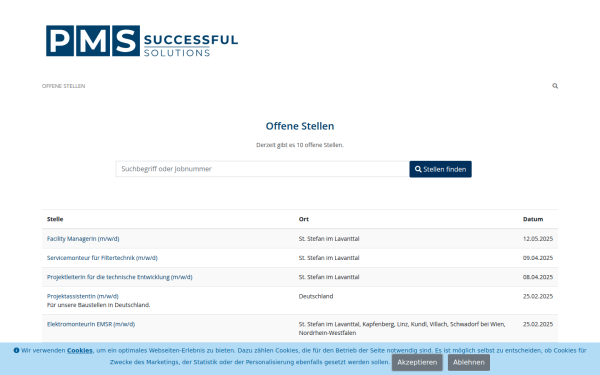This screenshot has width=600, height=375.
Task: Open ProjektleiterIn für die technische Entwicklung job
Action: click(119, 277)
